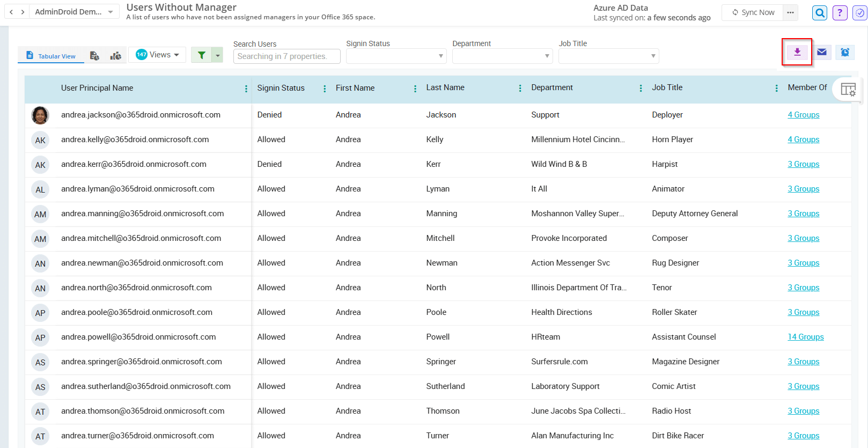The width and height of the screenshot is (868, 448).
Task: Open 3 Groups link for Andrea Turner
Action: tap(803, 436)
